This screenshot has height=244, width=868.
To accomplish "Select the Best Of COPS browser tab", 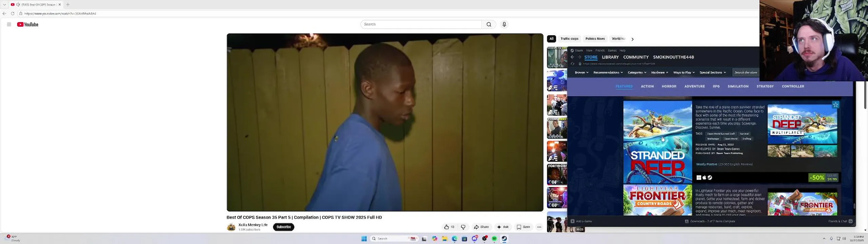I will click(36, 4).
